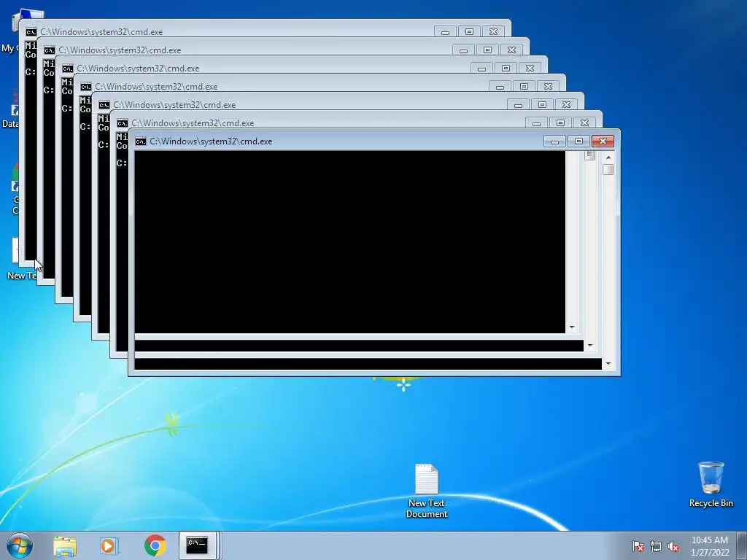
Task: Click cmd icon of fifth window from back
Action: pos(104,105)
